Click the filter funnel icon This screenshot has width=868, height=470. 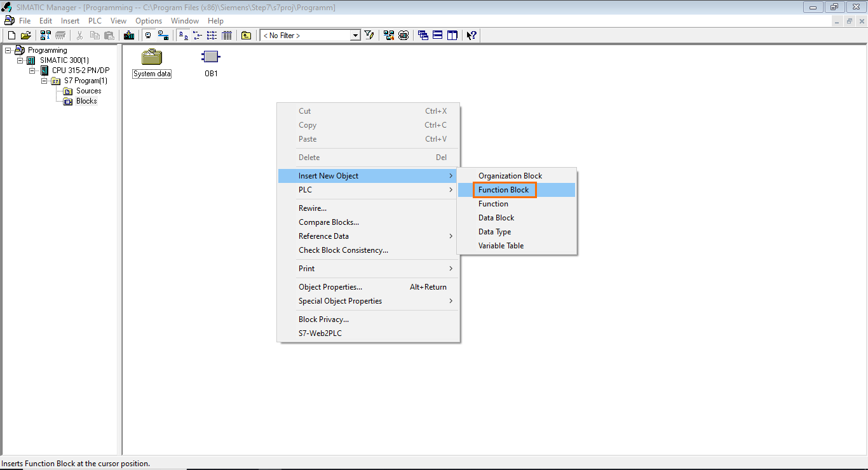[x=369, y=36]
